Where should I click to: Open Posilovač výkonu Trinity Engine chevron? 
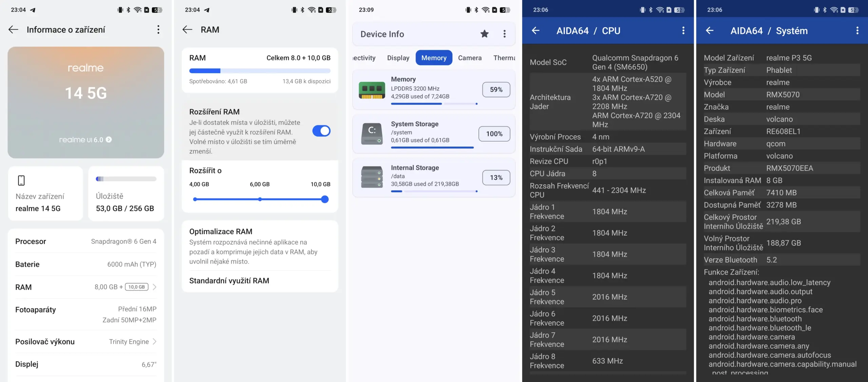[155, 342]
